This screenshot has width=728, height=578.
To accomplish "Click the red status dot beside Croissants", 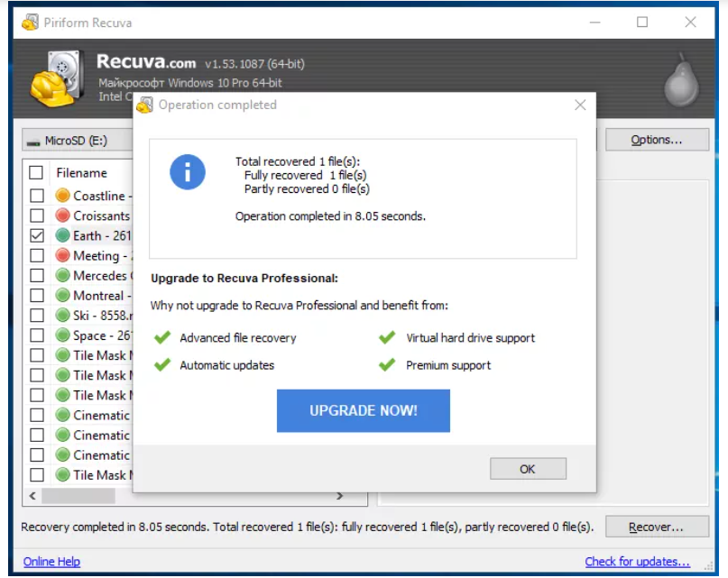I will pyautogui.click(x=62, y=216).
